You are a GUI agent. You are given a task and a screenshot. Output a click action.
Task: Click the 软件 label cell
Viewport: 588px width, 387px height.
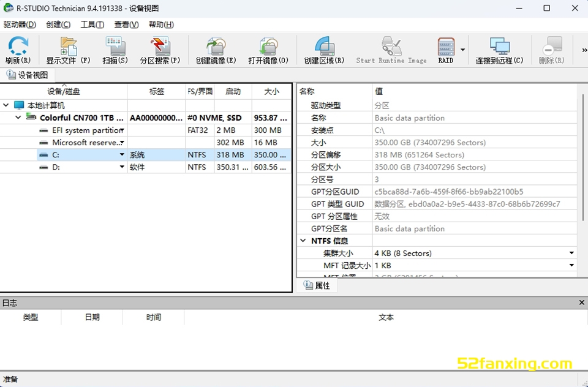[x=156, y=167]
